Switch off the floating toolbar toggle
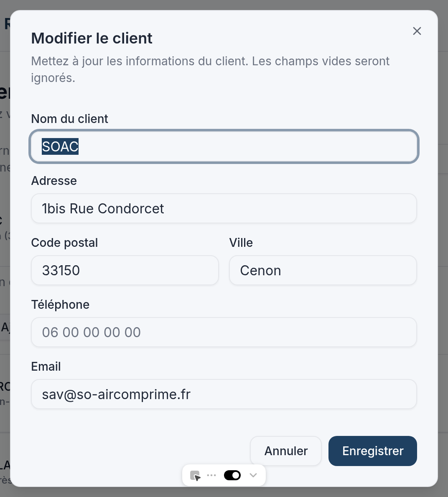Viewport: 448px width, 497px height. (x=232, y=475)
